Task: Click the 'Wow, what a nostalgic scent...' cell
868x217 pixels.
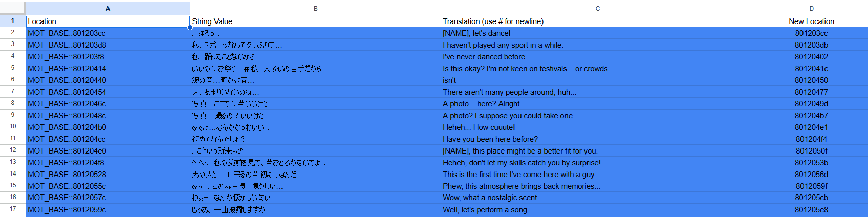Action: tap(597, 198)
